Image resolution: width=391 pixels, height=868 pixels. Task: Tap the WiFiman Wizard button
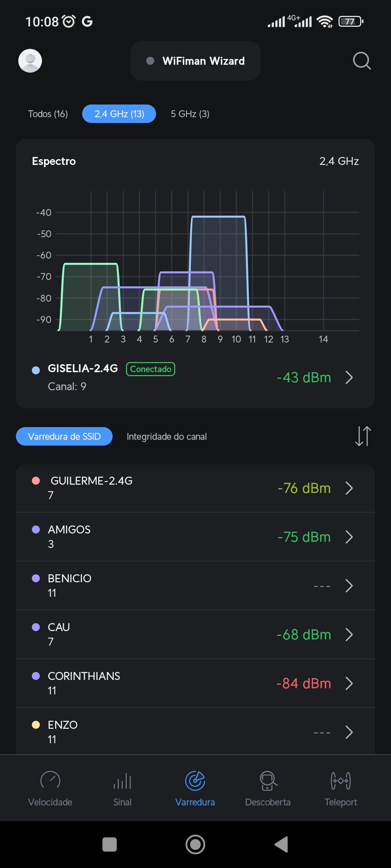pos(195,61)
